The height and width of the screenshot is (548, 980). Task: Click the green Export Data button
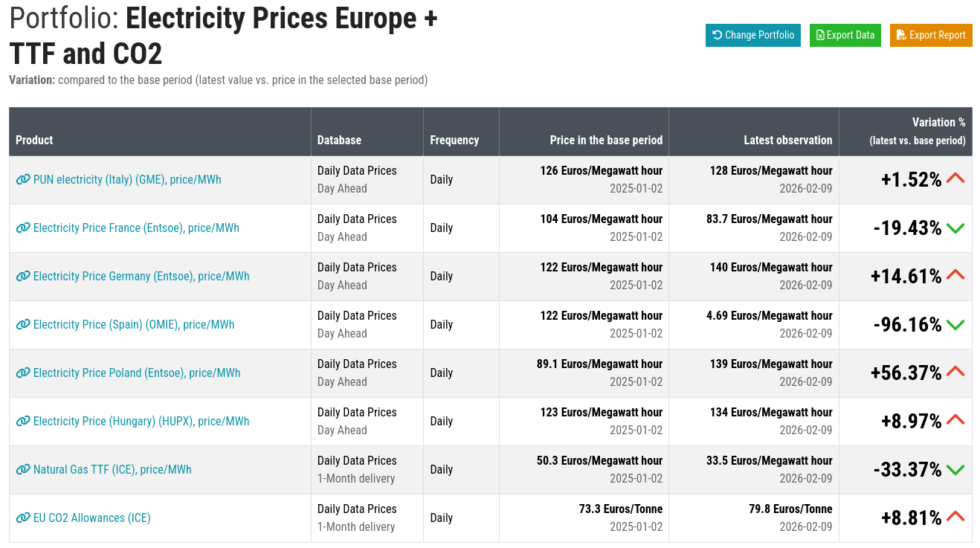pyautogui.click(x=845, y=35)
